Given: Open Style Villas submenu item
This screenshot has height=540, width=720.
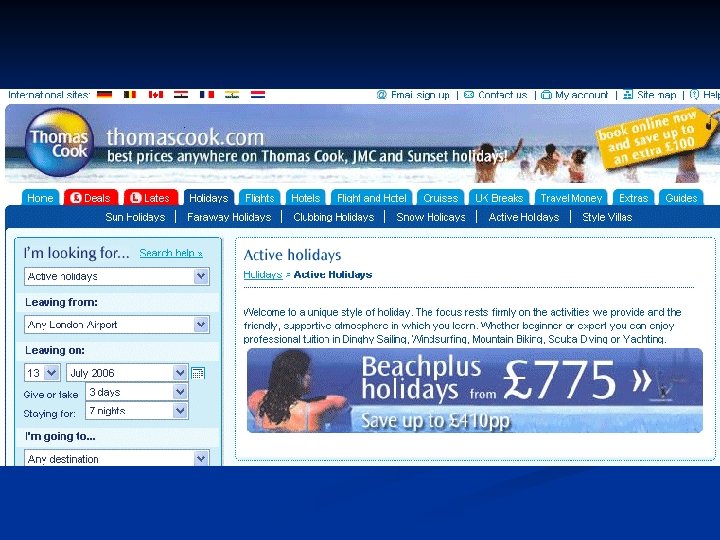Looking at the screenshot, I should (x=607, y=217).
